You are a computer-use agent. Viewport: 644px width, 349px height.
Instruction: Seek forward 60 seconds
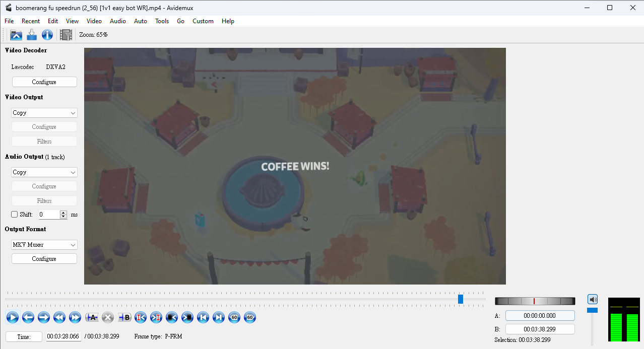click(x=250, y=317)
